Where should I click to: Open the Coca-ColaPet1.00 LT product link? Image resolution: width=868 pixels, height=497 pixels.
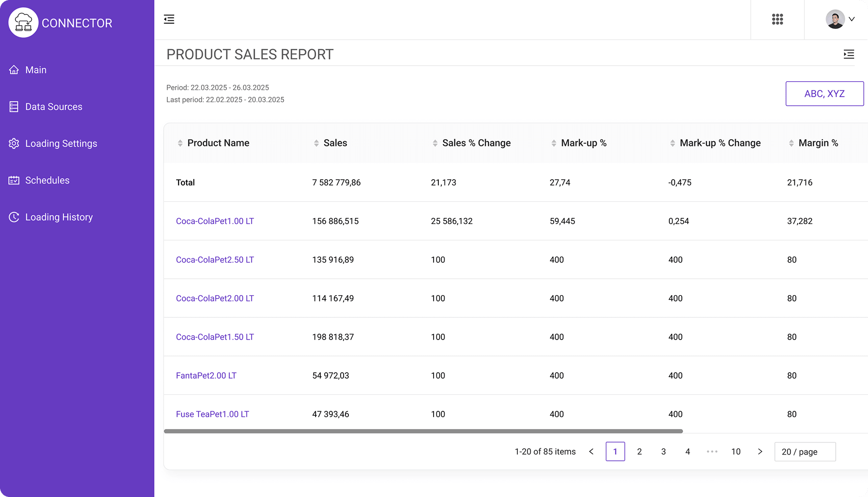coord(215,221)
